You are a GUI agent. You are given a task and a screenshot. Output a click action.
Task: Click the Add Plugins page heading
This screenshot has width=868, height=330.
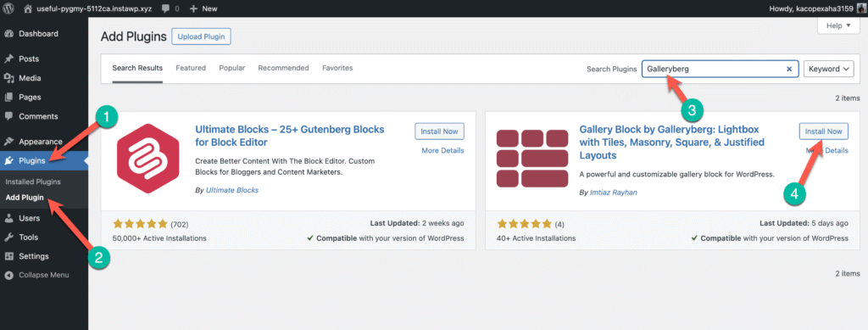(133, 36)
